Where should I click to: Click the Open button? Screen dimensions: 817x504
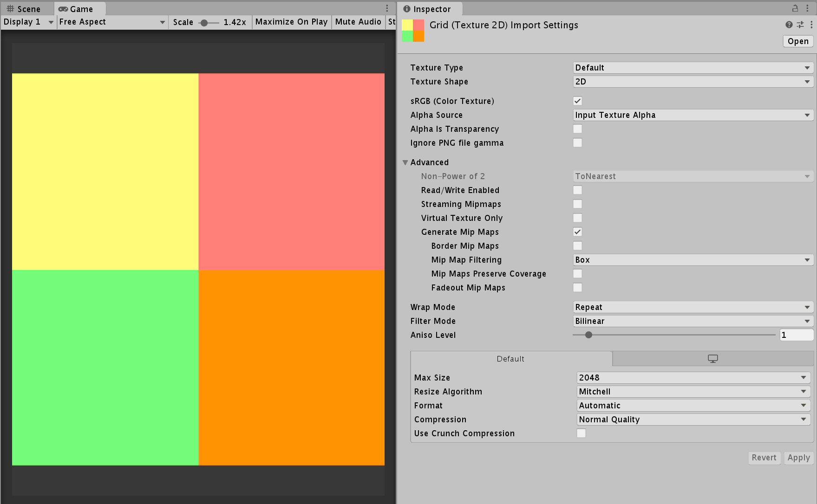[798, 41]
